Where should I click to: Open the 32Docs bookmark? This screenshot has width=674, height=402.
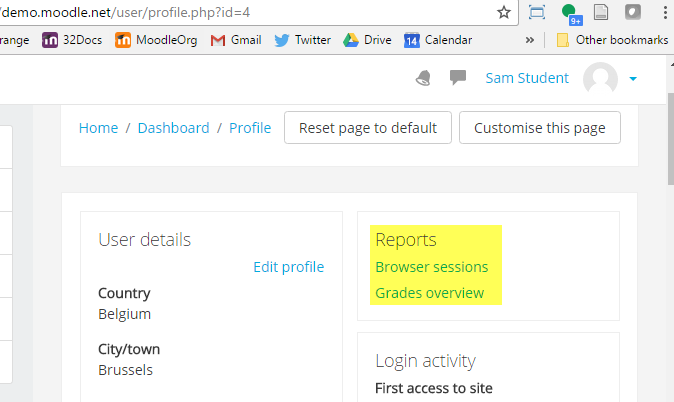tap(72, 40)
